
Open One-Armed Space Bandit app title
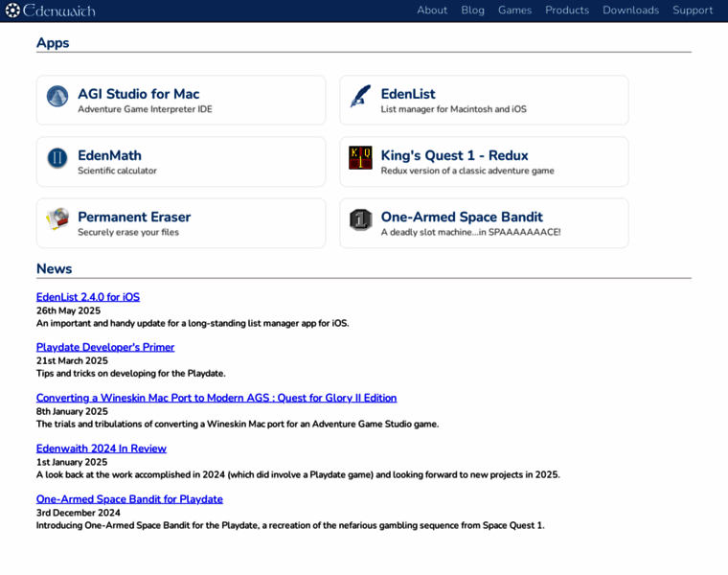(x=462, y=217)
